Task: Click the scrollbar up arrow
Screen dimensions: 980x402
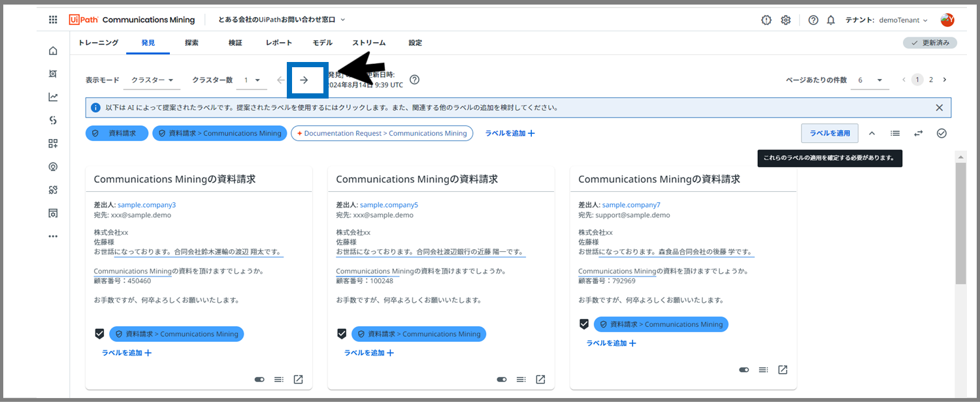Action: tap(960, 156)
